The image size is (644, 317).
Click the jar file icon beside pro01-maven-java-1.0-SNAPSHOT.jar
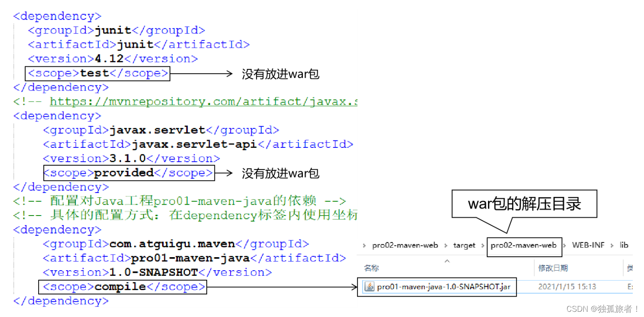(x=370, y=287)
